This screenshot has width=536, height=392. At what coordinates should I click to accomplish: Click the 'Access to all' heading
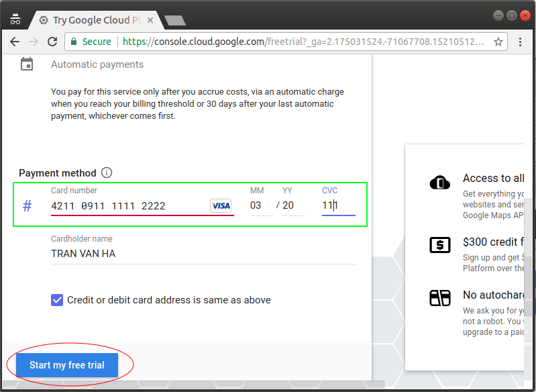click(x=493, y=179)
